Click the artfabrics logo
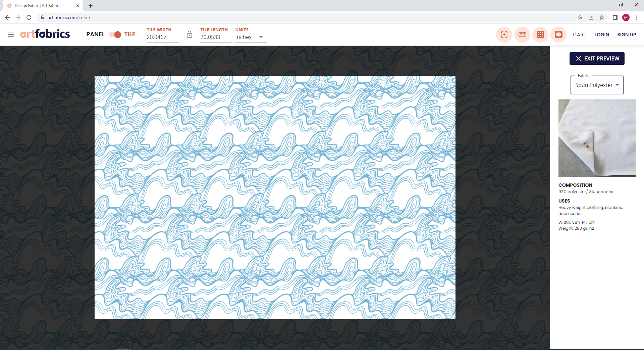 (45, 34)
